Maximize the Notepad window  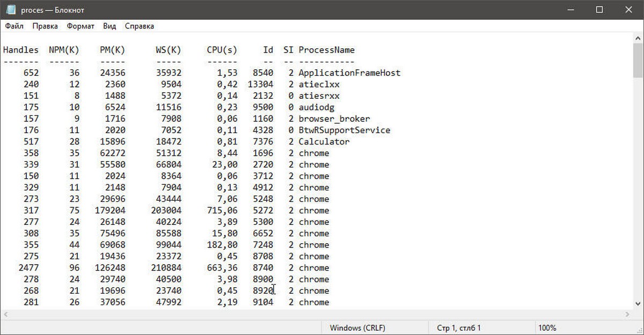(599, 10)
